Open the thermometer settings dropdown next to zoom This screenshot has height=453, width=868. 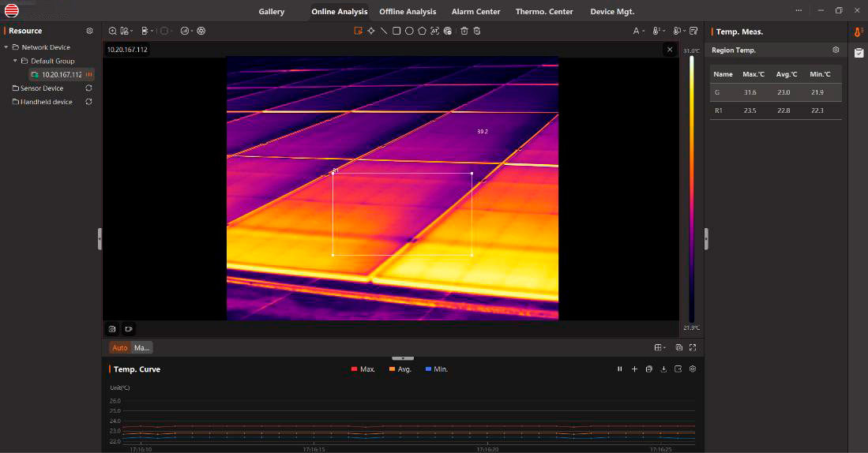tap(127, 31)
